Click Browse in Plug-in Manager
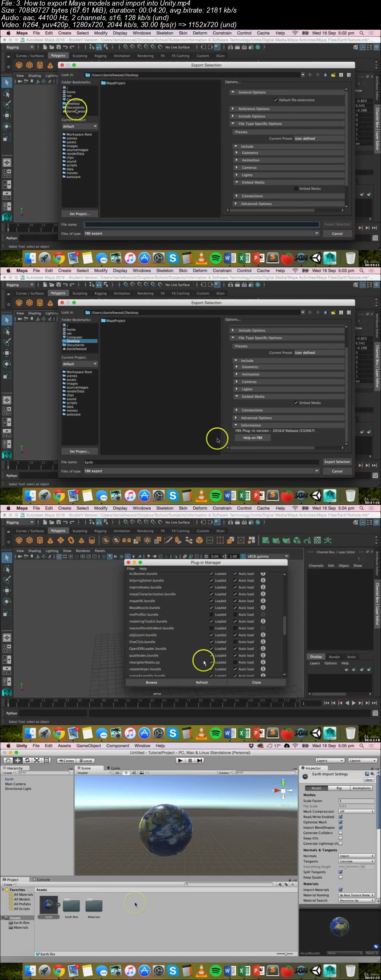 click(x=151, y=683)
